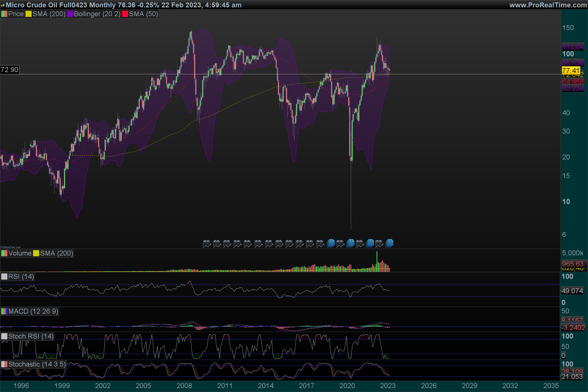Click the small chart icon before title

pyautogui.click(x=2, y=5)
